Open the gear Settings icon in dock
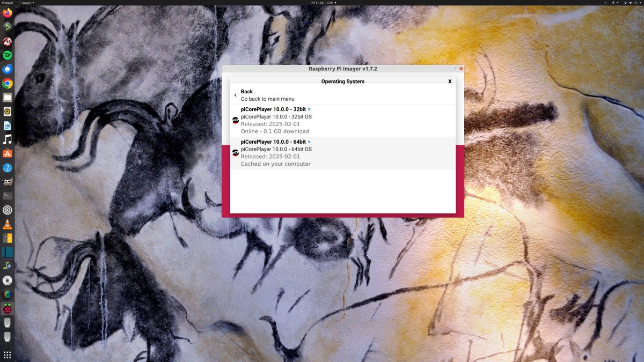This screenshot has width=644, height=362. (8, 210)
